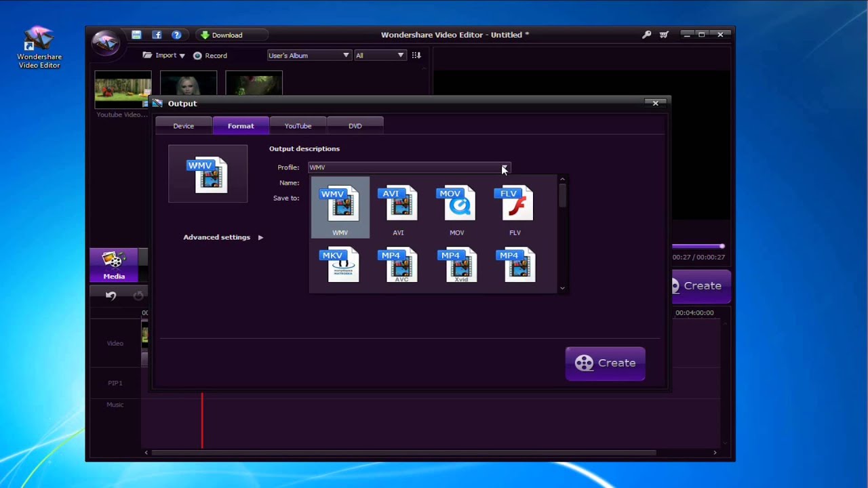Click Create button in main editor window
Screen dimensions: 868x488
tap(701, 286)
